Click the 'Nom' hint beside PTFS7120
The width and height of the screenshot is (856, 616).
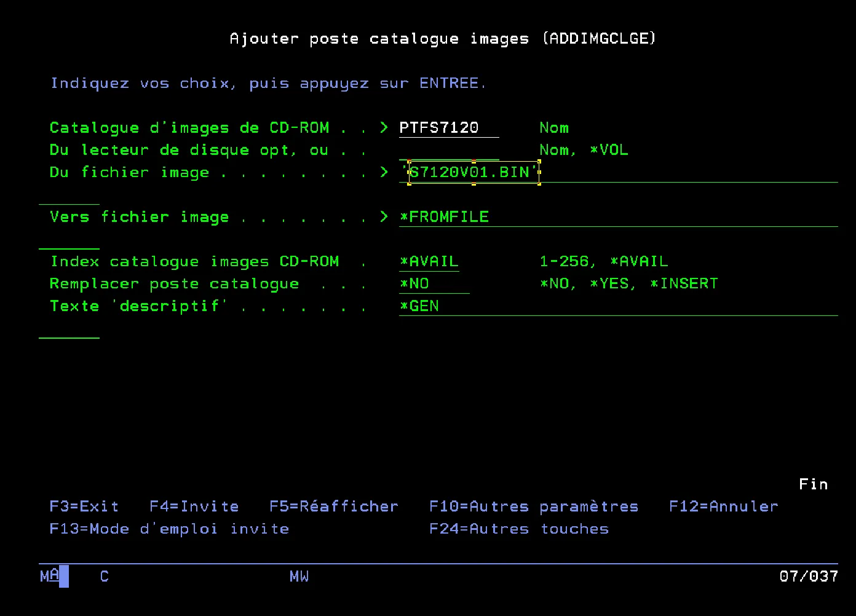click(554, 128)
